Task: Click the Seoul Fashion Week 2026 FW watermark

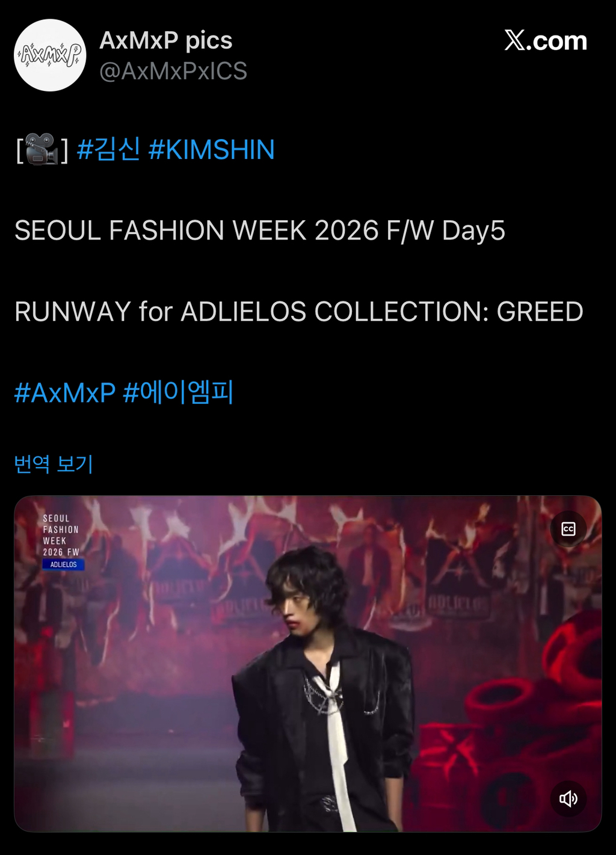Action: (61, 535)
